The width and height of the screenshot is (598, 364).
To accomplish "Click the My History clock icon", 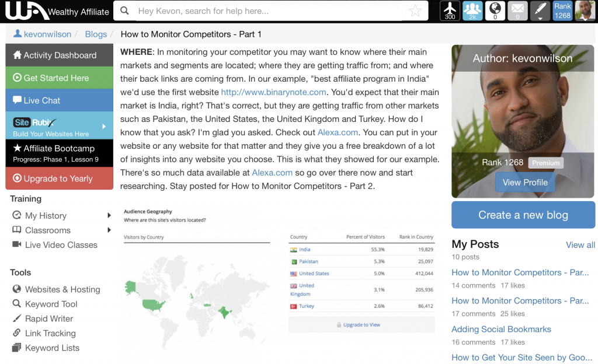I will (x=17, y=215).
